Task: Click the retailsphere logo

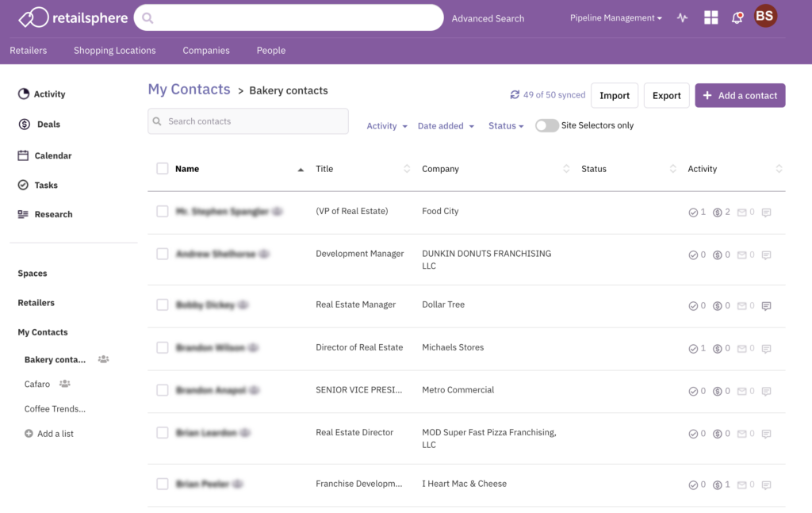Action: pyautogui.click(x=73, y=17)
